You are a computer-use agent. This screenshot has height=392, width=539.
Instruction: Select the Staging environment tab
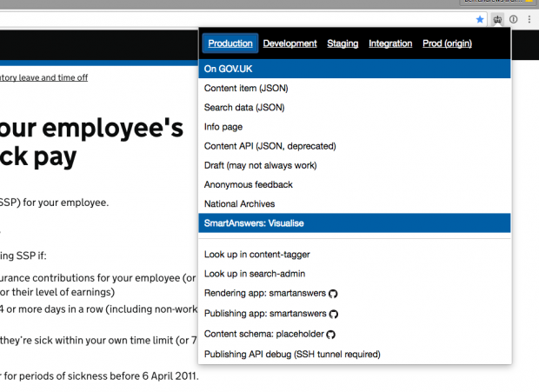(x=343, y=43)
